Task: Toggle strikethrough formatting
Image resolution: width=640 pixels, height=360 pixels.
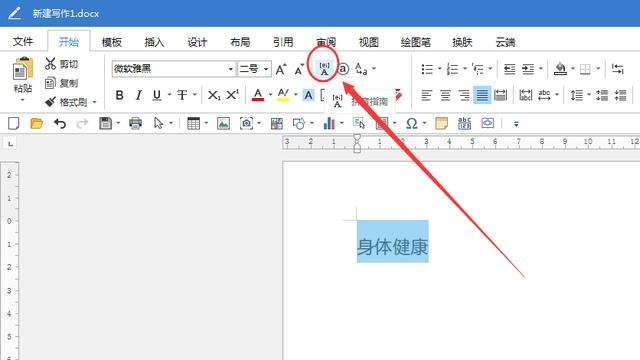Action: pyautogui.click(x=182, y=96)
